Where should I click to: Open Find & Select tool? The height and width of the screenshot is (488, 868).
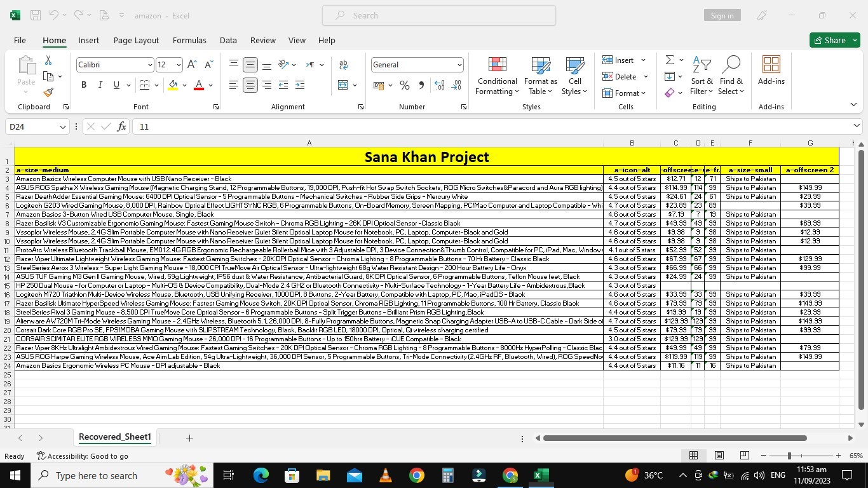coord(731,77)
